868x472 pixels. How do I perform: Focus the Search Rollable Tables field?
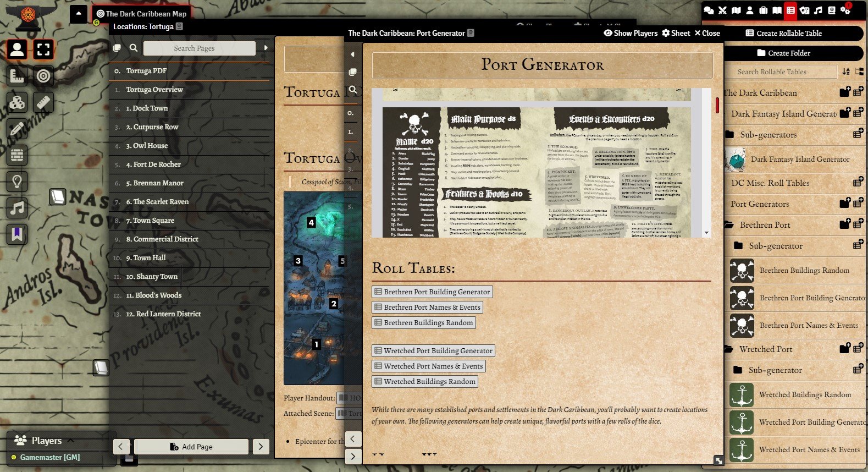[781, 72]
